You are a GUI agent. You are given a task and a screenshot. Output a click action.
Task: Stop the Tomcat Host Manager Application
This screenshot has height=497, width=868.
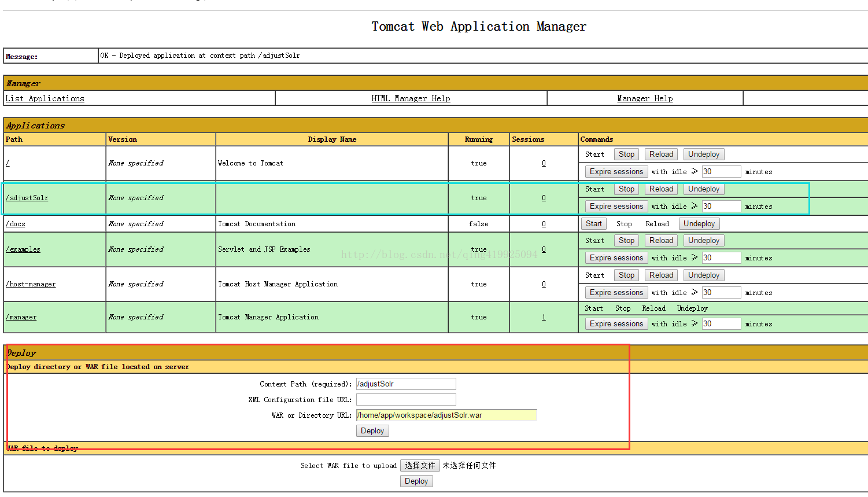pos(626,275)
